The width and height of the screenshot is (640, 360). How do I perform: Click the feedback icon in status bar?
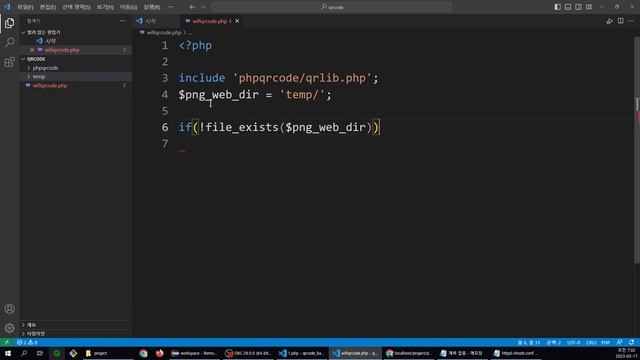coord(620,342)
